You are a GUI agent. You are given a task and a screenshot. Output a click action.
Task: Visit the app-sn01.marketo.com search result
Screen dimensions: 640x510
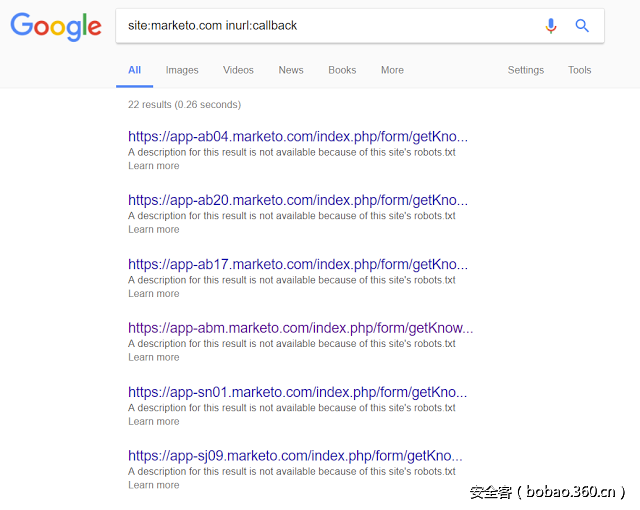click(x=298, y=392)
